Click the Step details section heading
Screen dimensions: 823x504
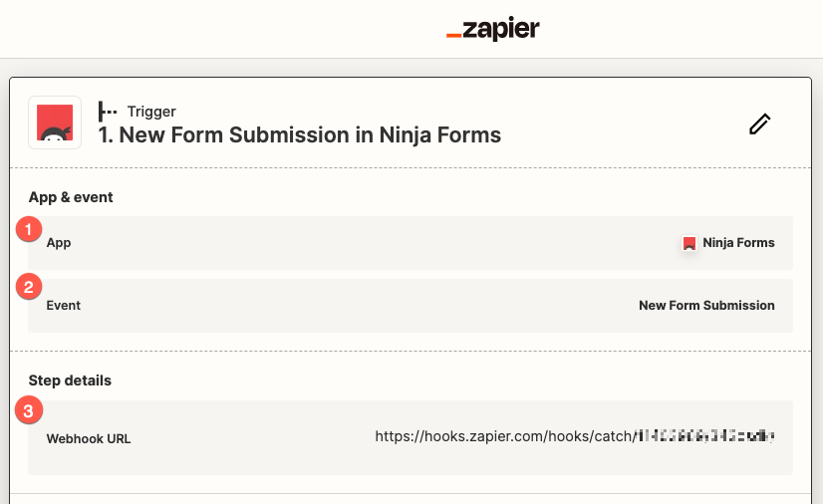click(70, 380)
